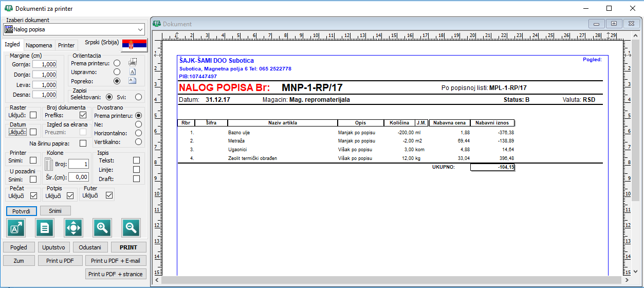Screen dimensions: 644x288
Task: Enable the Raster Uključi checkbox
Action: point(33,115)
